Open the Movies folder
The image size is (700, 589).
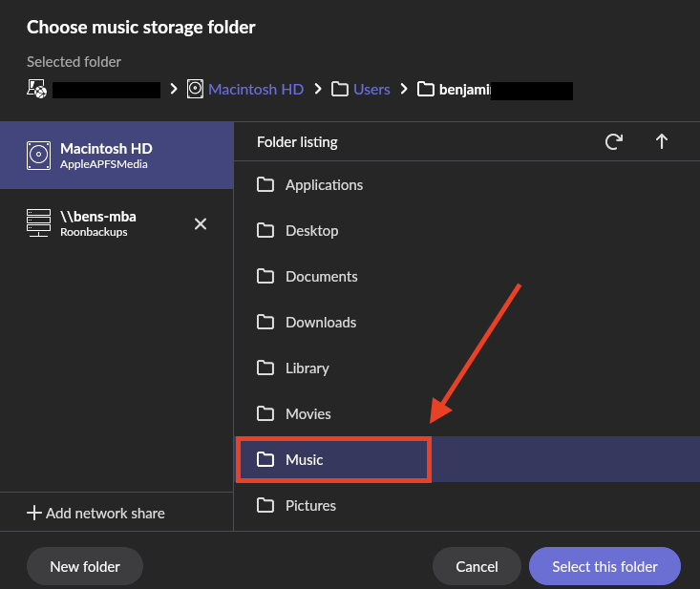click(x=467, y=413)
